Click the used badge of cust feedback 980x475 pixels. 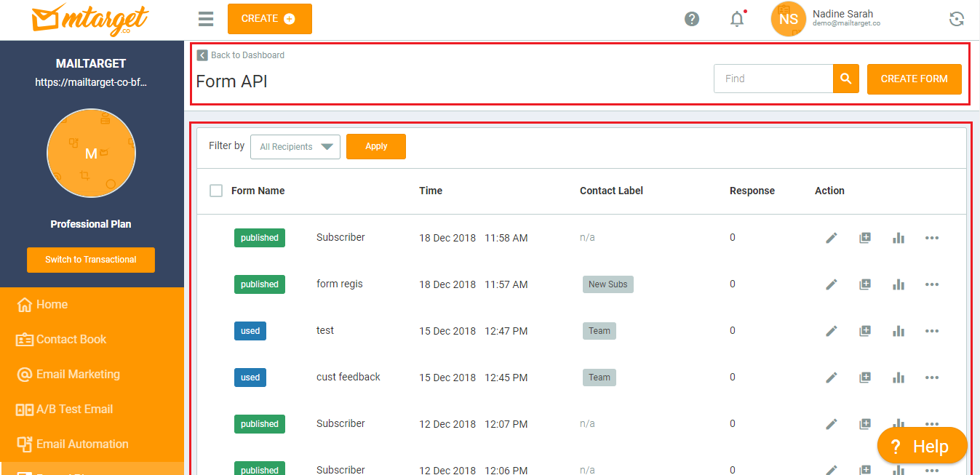click(250, 378)
